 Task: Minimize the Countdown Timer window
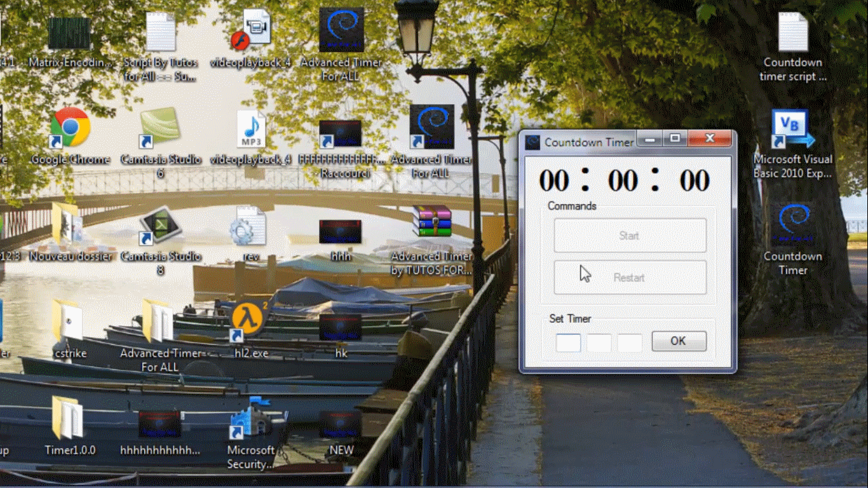(650, 138)
